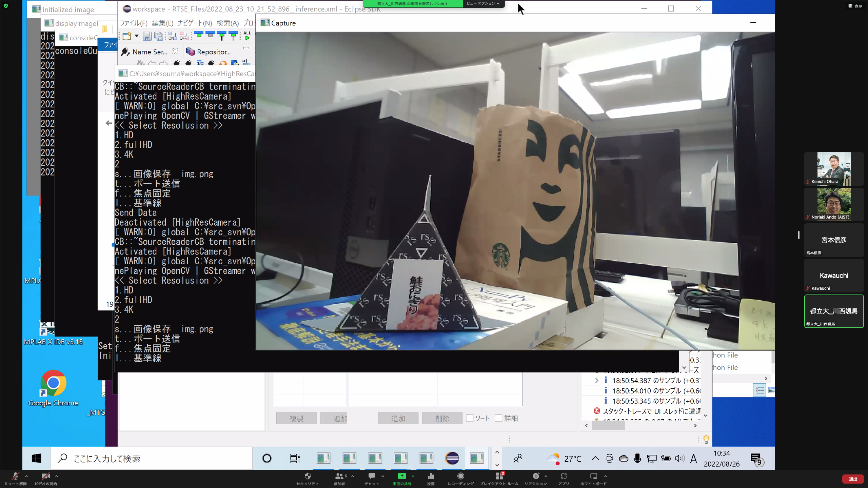Open notification center icon with 9 badge
Screen dimensions: 868x488
click(x=757, y=459)
